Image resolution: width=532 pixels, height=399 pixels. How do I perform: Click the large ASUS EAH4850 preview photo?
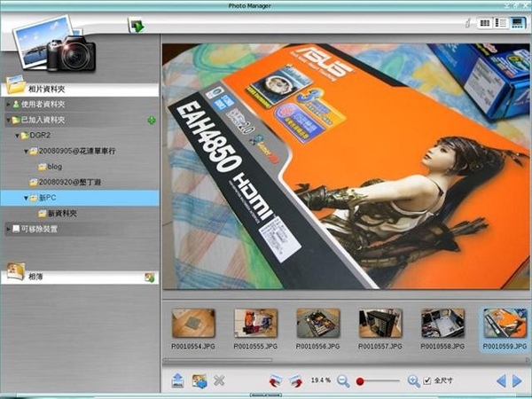[346, 167]
